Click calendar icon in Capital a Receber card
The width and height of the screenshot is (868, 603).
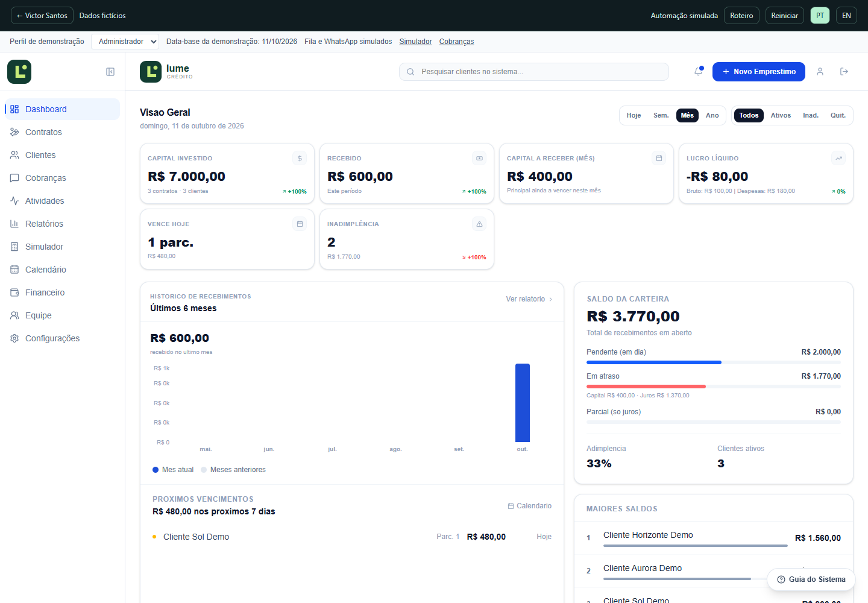click(x=659, y=158)
